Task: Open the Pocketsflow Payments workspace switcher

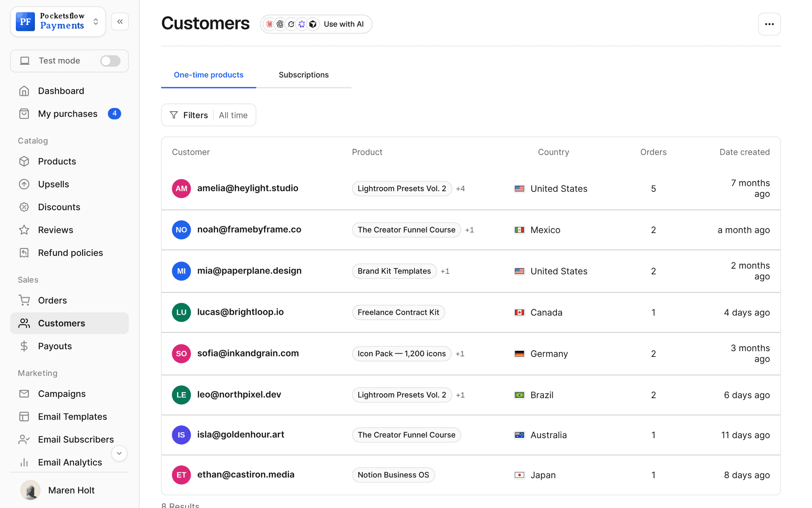Action: click(58, 21)
